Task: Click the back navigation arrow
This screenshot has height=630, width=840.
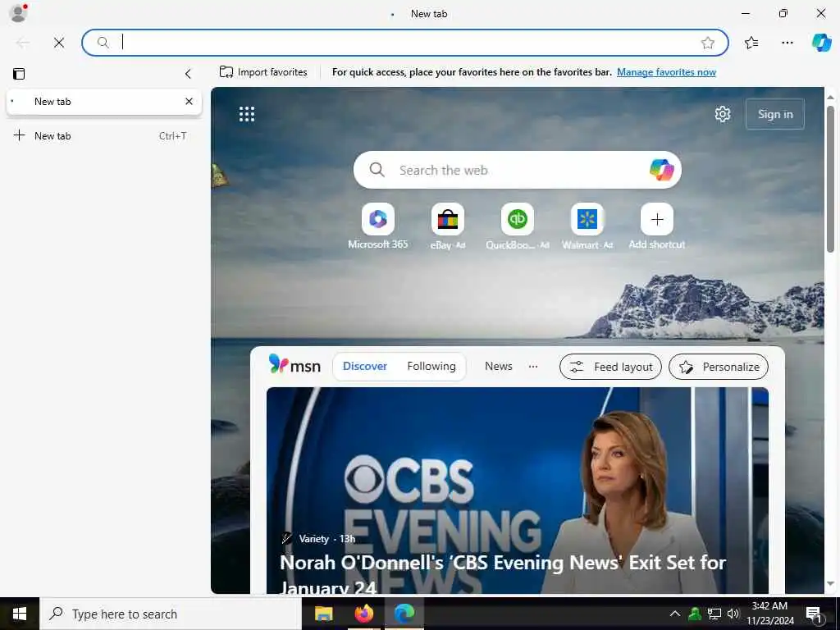Action: 22,43
